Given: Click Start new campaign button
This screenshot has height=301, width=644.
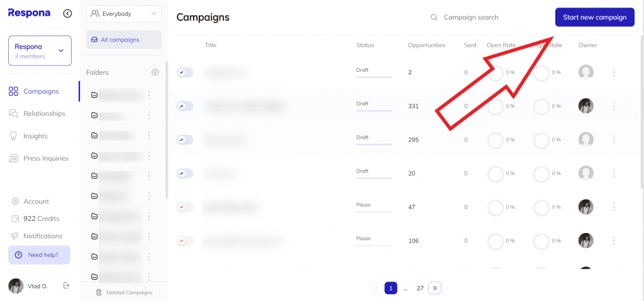Looking at the screenshot, I should pyautogui.click(x=595, y=17).
